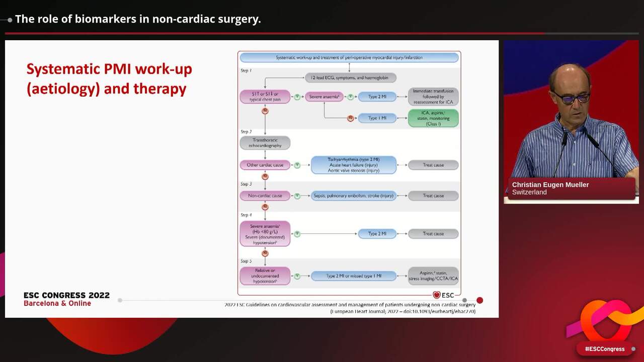Toggle the Y indicator beside Relative or undocumented hypotension
This screenshot has height=362, width=644.
click(x=297, y=276)
